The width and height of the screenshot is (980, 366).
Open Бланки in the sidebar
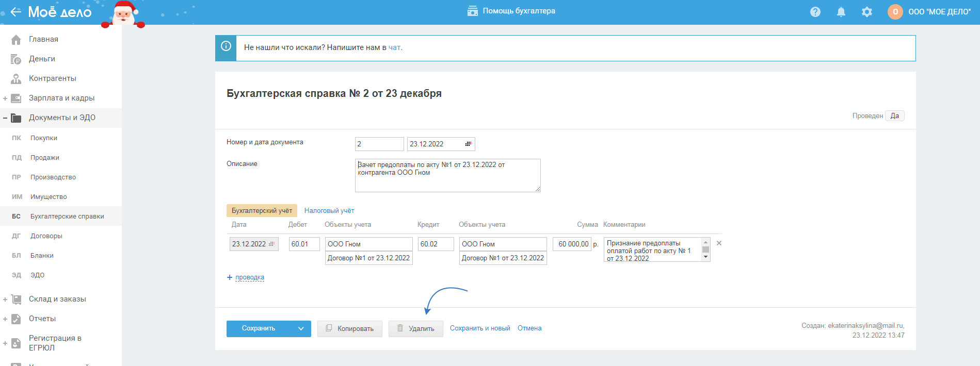(x=42, y=256)
